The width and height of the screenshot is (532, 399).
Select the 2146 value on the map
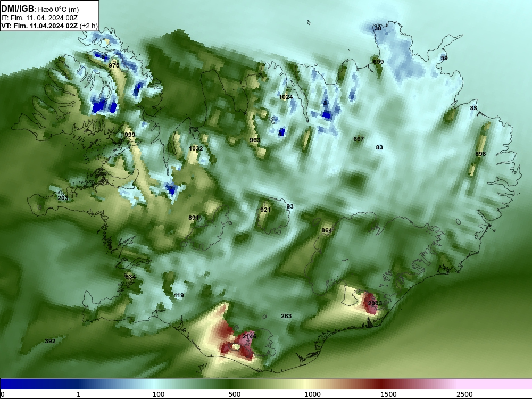[250, 336]
